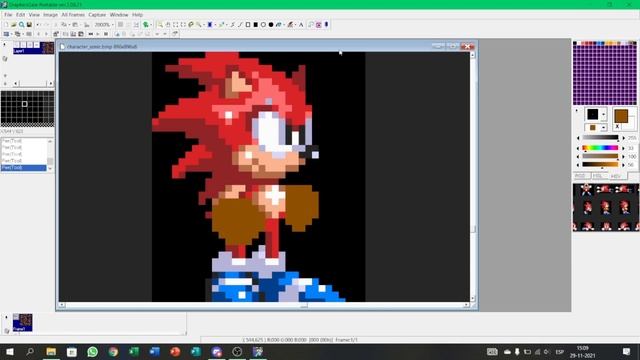640x360 pixels.
Task: Toggle second checkbox of Layer1
Action: pos(23,44)
